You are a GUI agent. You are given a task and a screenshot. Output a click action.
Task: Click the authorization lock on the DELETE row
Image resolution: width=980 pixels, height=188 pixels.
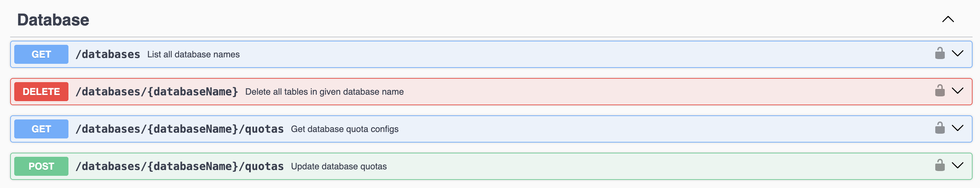[x=940, y=91]
